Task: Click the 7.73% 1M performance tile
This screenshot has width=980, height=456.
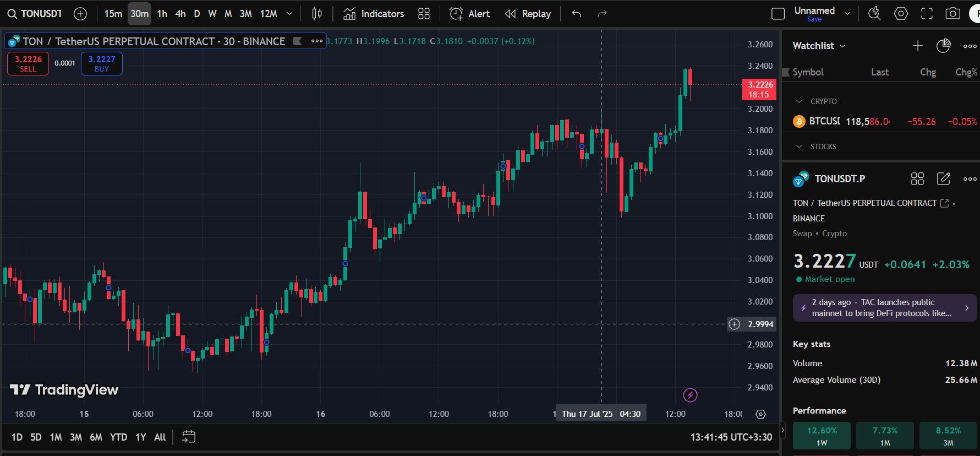Action: (x=885, y=436)
